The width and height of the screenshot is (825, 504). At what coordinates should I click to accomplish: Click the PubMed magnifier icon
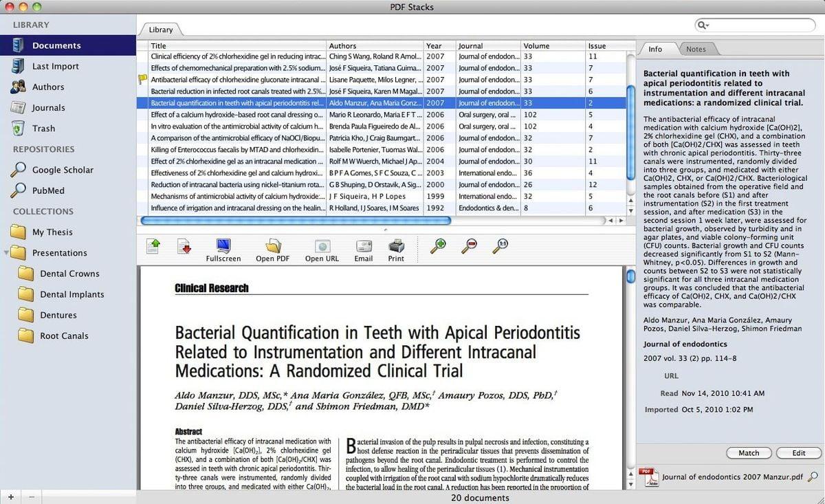18,190
